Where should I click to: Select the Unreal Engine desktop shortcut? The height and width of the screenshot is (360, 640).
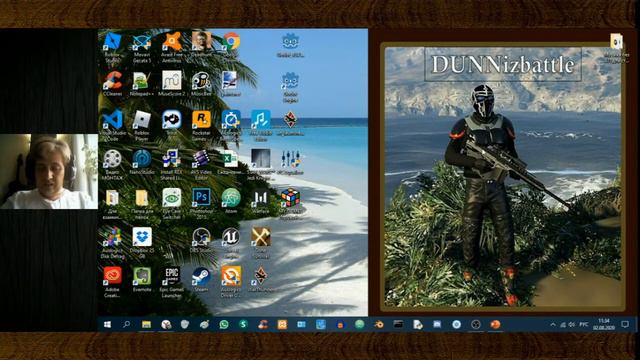231,242
